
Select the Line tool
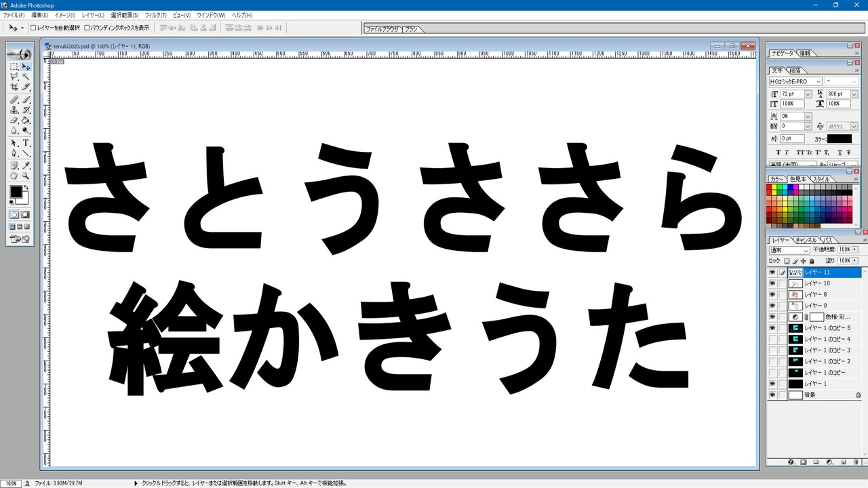(26, 153)
